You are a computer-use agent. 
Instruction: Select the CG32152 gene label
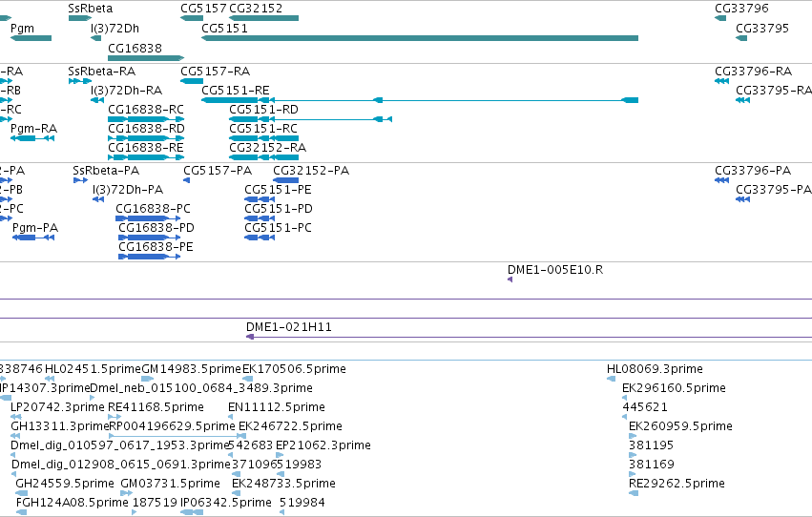pyautogui.click(x=256, y=9)
